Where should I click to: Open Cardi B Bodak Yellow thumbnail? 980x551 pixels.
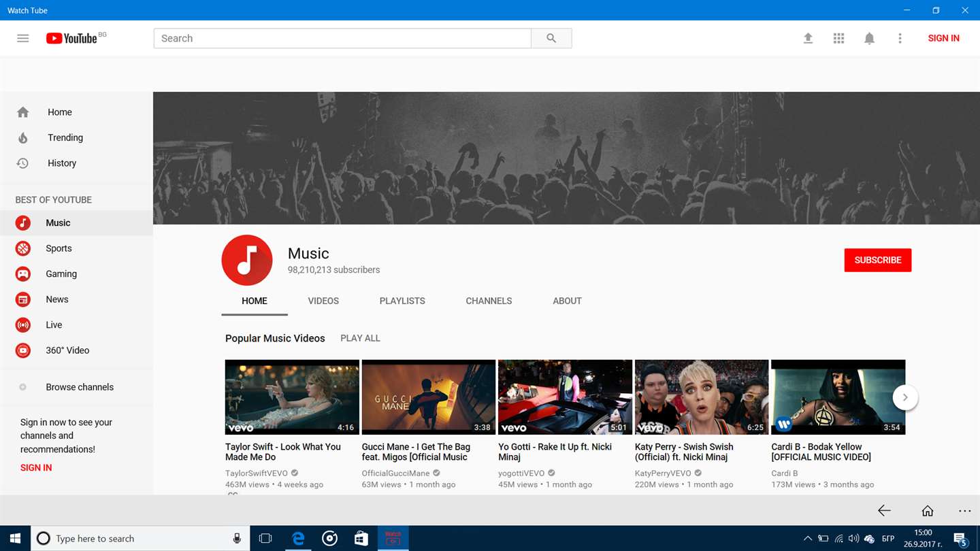(838, 397)
